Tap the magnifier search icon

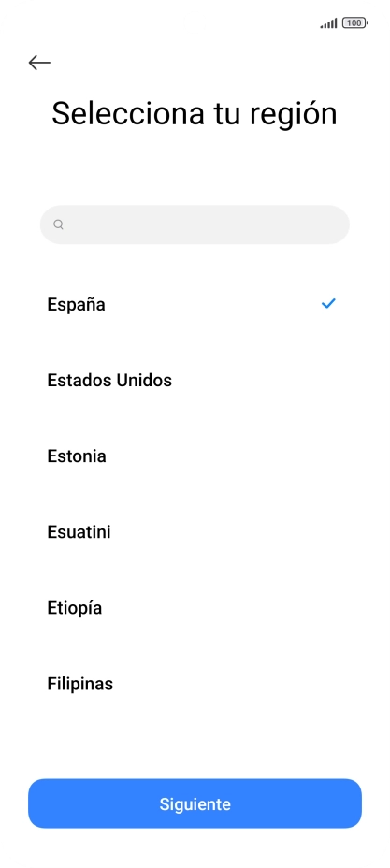click(x=58, y=224)
